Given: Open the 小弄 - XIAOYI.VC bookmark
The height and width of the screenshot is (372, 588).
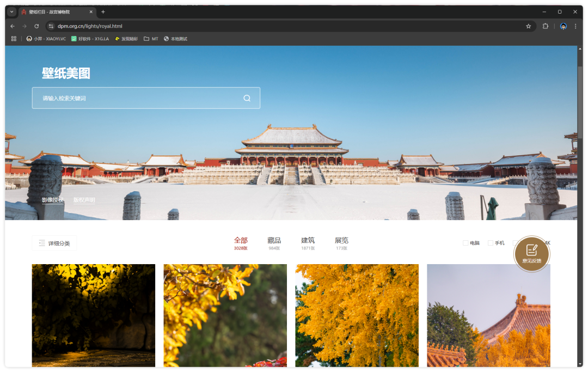Looking at the screenshot, I should pyautogui.click(x=46, y=39).
